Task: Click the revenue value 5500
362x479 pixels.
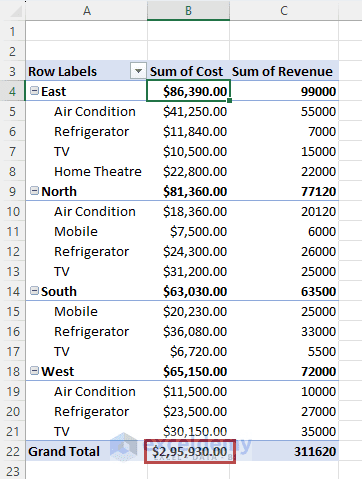Action: coord(284,351)
